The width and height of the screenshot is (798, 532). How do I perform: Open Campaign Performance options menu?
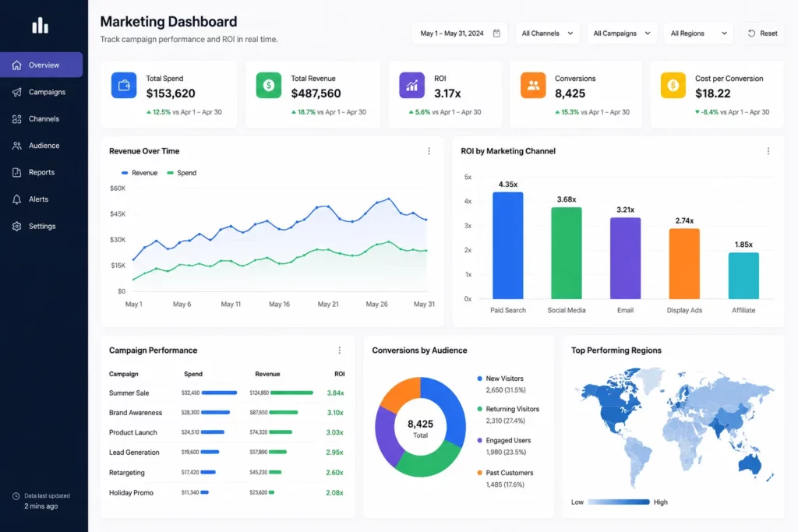click(340, 351)
